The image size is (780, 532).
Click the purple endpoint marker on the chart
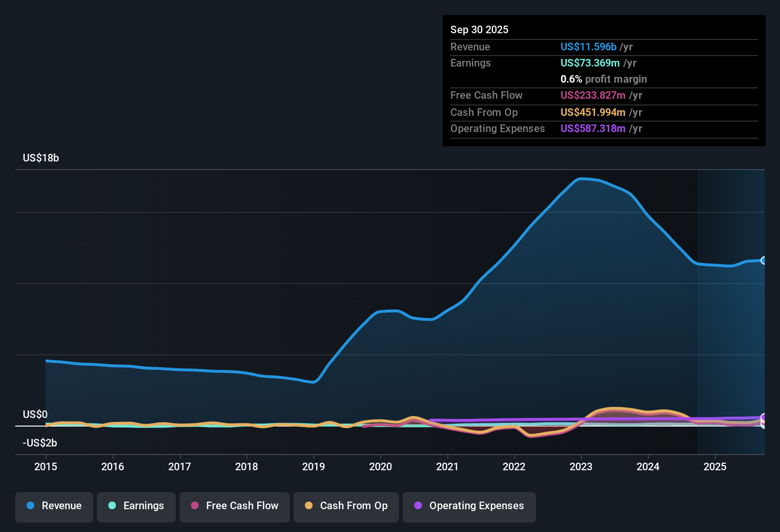[763, 417]
